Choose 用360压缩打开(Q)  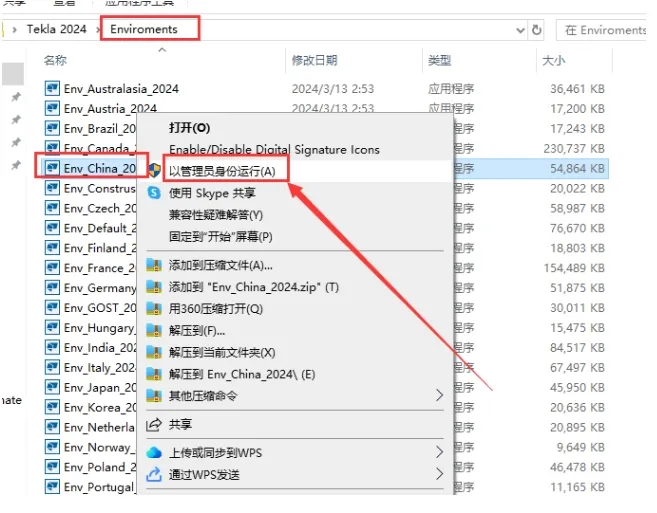[216, 309]
